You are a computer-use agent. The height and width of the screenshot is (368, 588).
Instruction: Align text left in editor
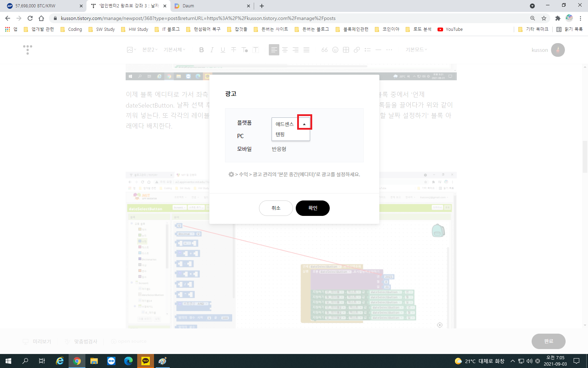274,50
